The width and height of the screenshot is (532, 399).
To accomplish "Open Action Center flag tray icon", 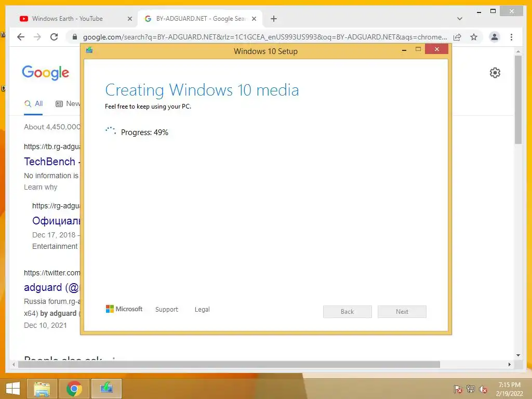I will [x=458, y=390].
